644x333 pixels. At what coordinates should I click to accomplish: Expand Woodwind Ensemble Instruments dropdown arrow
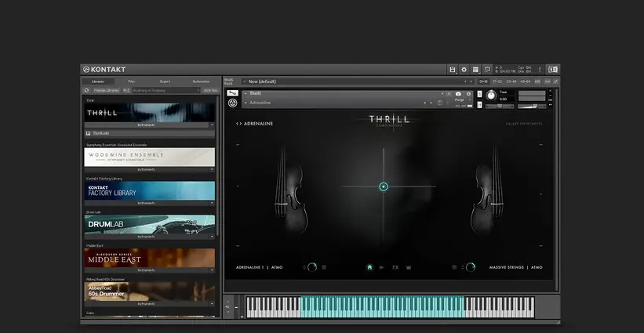(x=212, y=169)
